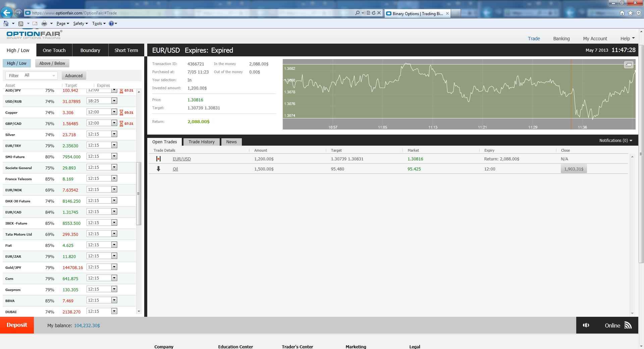Open the expiry dropdown for USD/RUB
Image resolution: width=644 pixels, height=349 pixels.
click(x=113, y=100)
